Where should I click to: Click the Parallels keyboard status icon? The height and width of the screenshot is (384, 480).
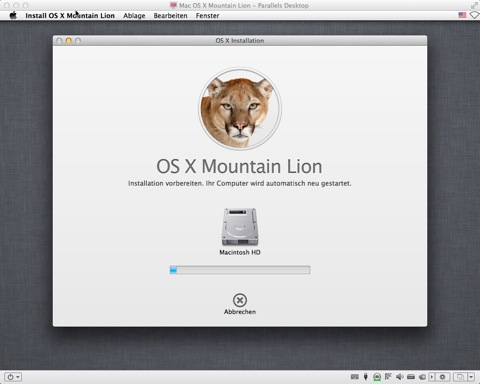[355, 377]
